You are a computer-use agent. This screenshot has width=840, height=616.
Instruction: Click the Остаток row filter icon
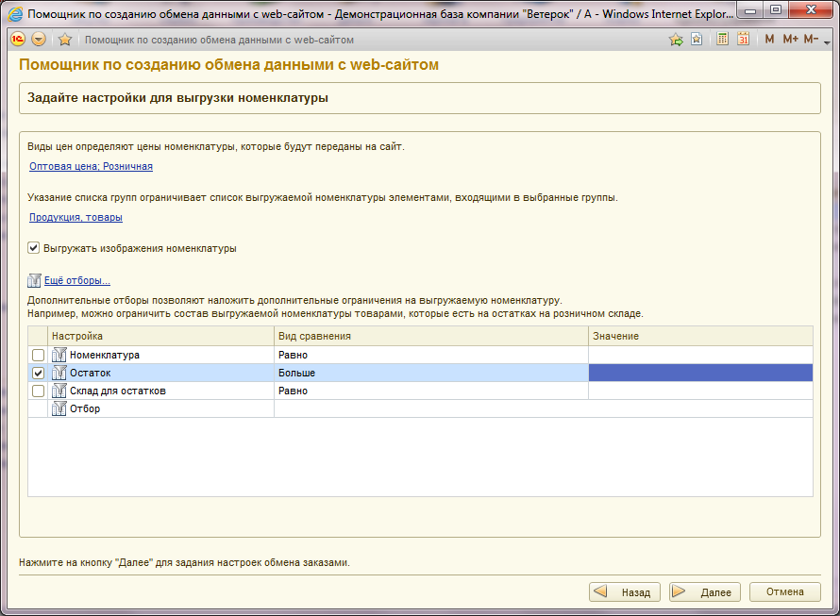point(59,373)
